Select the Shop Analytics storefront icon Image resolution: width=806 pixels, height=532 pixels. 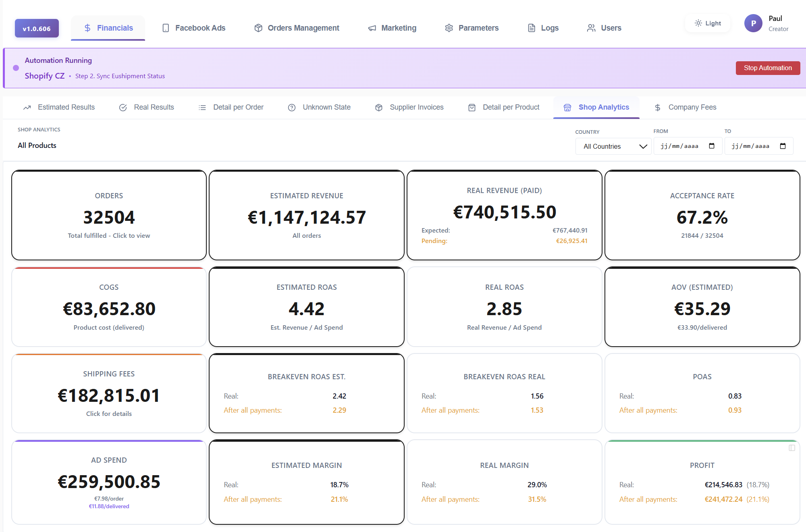point(567,107)
